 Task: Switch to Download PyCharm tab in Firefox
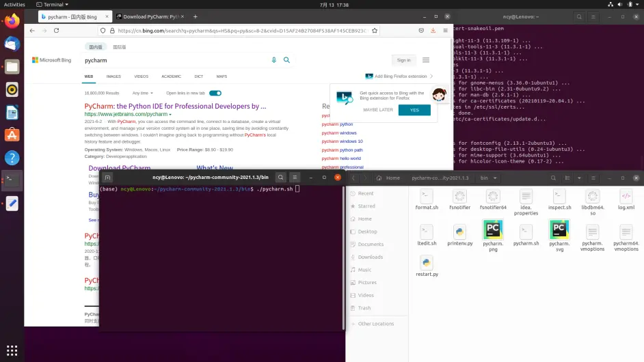coord(150,16)
